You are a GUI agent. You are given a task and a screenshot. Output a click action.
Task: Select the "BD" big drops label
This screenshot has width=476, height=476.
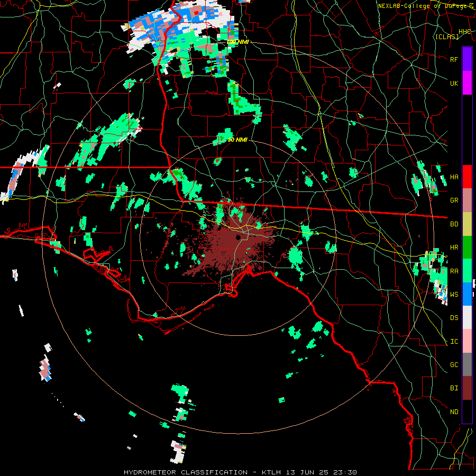(454, 224)
